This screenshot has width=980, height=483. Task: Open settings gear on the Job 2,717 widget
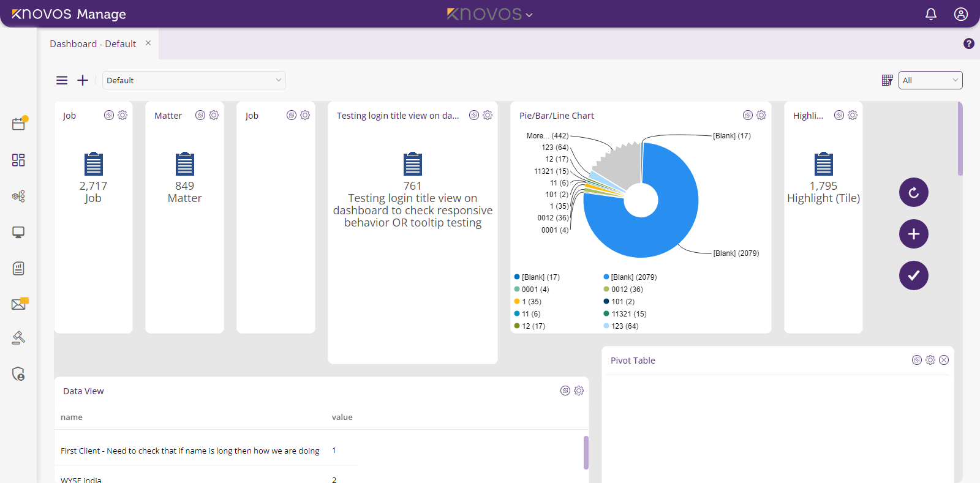(123, 115)
